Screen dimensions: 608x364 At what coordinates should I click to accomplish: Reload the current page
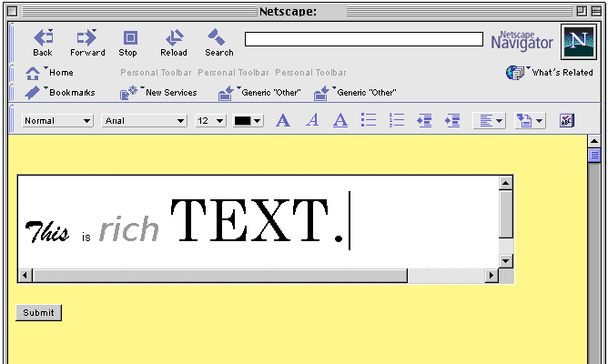174,42
